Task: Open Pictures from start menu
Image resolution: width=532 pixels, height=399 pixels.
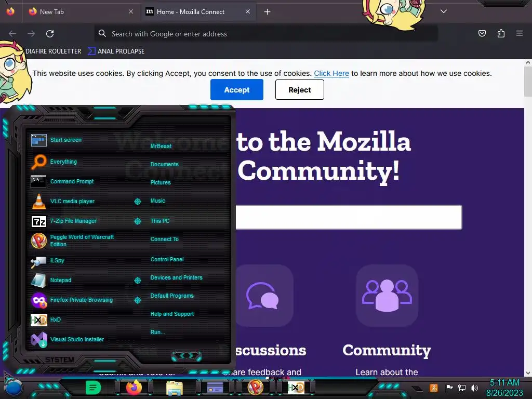Action: click(x=161, y=182)
